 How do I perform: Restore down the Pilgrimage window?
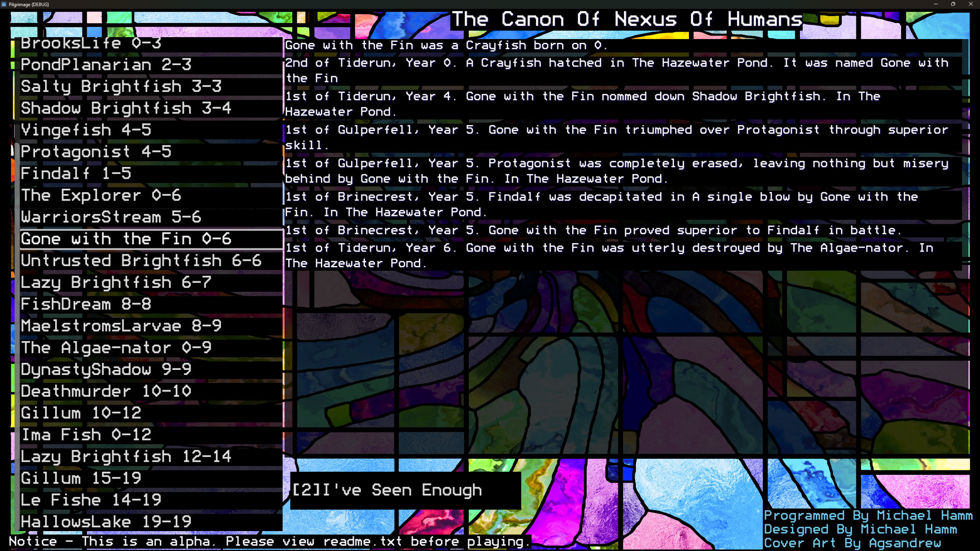coord(953,4)
